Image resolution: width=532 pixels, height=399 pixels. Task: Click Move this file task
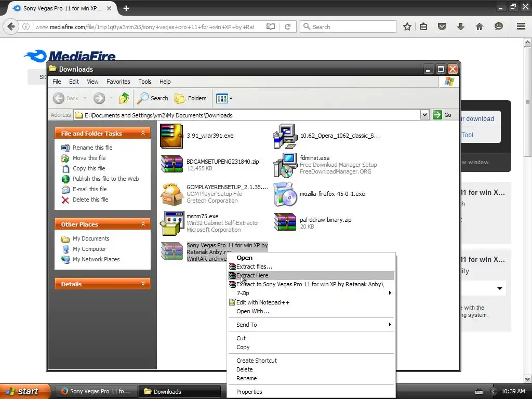[x=84, y=158]
